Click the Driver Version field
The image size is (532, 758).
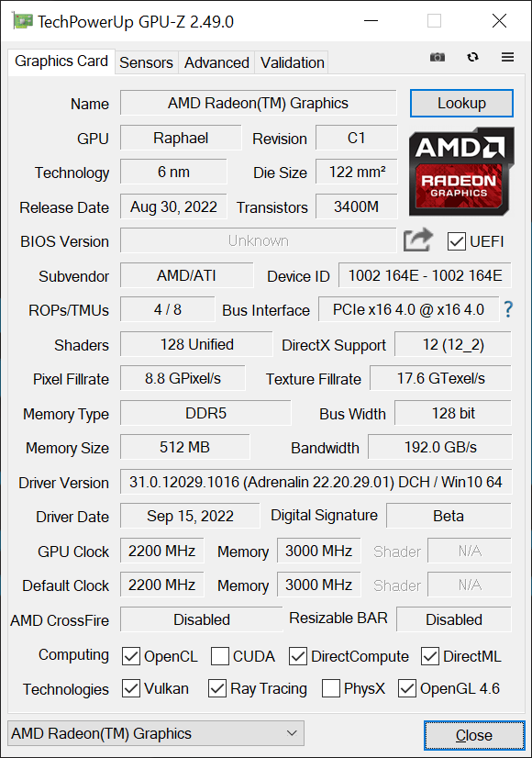tap(316, 482)
